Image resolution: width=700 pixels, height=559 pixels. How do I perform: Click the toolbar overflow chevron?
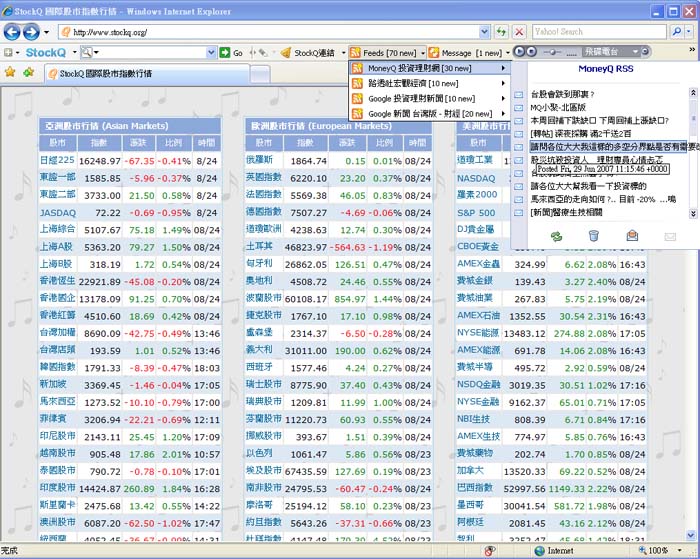(x=692, y=49)
